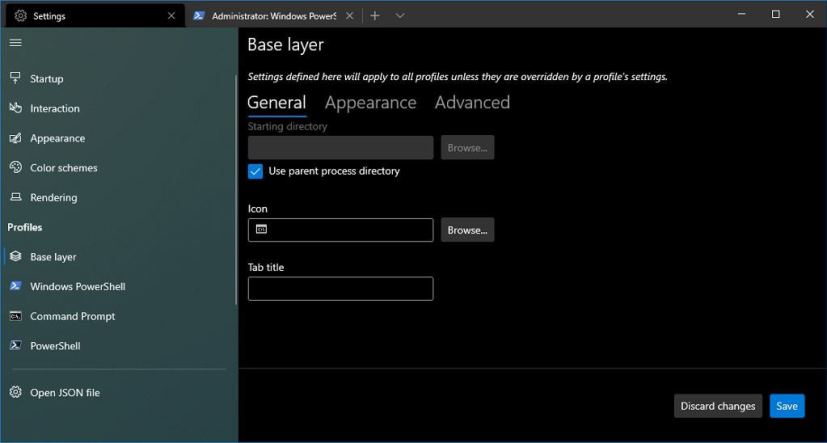Click the Color schemes palette icon
Viewport: 827px width, 443px height.
click(x=16, y=168)
